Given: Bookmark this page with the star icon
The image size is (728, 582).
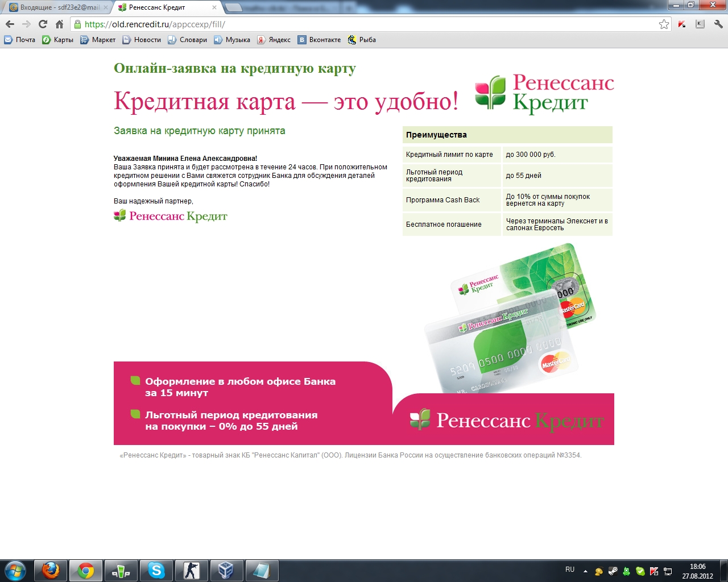Looking at the screenshot, I should click(664, 24).
